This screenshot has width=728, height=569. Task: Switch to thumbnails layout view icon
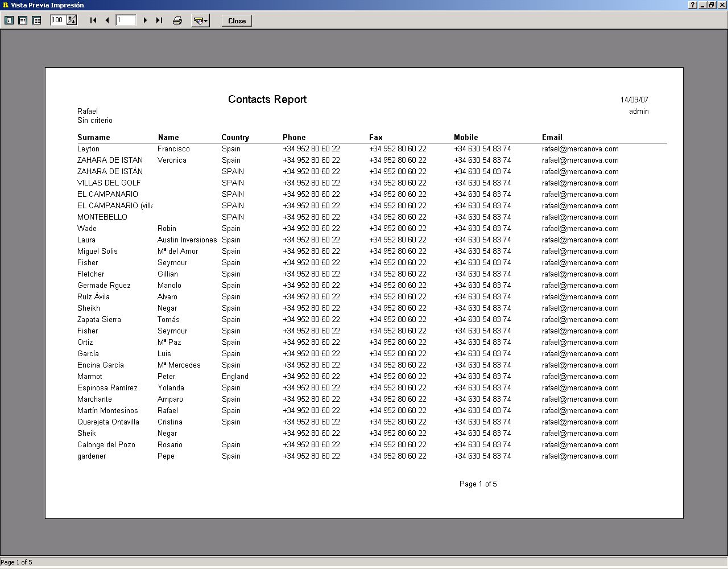point(36,20)
